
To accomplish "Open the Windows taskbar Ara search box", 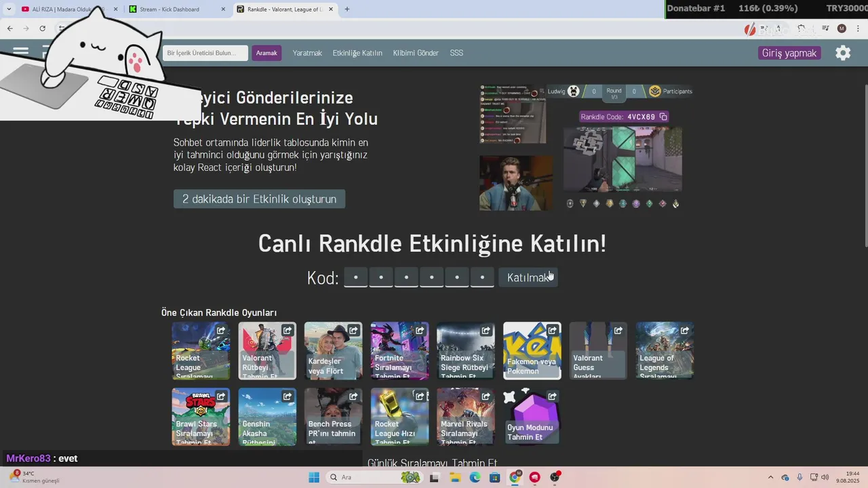I will click(374, 477).
